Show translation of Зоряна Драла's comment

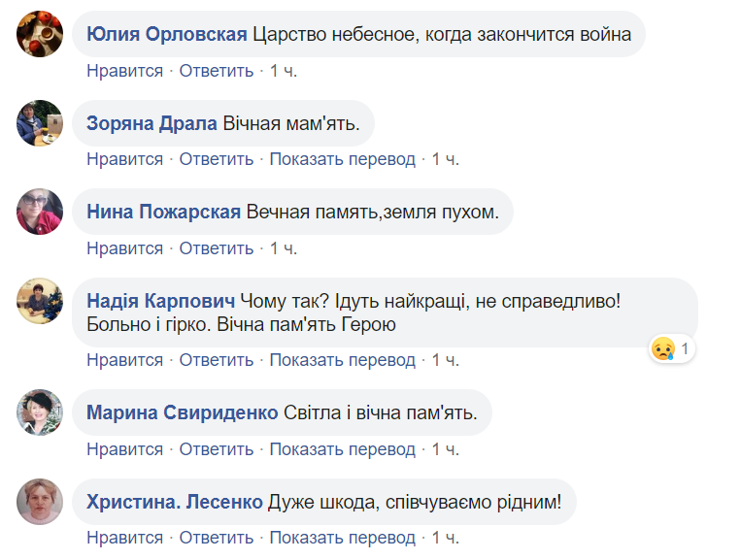[342, 159]
